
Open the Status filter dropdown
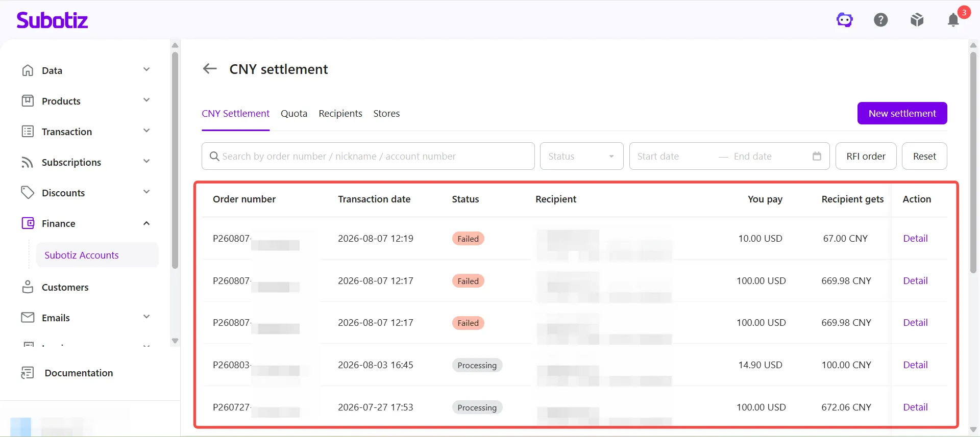click(581, 156)
